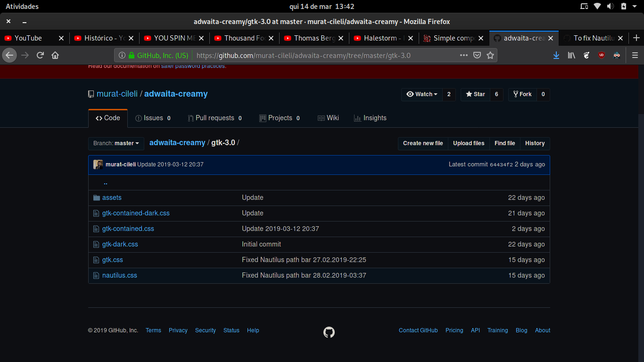This screenshot has width=644, height=362.
Task: Click the masked face extension icon
Action: (x=617, y=55)
